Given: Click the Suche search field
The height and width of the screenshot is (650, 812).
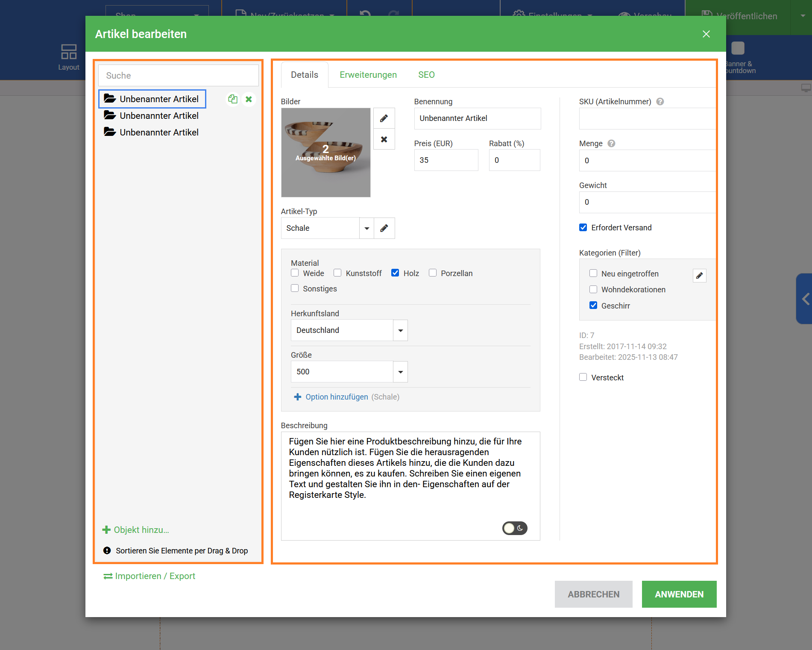Looking at the screenshot, I should click(x=178, y=76).
